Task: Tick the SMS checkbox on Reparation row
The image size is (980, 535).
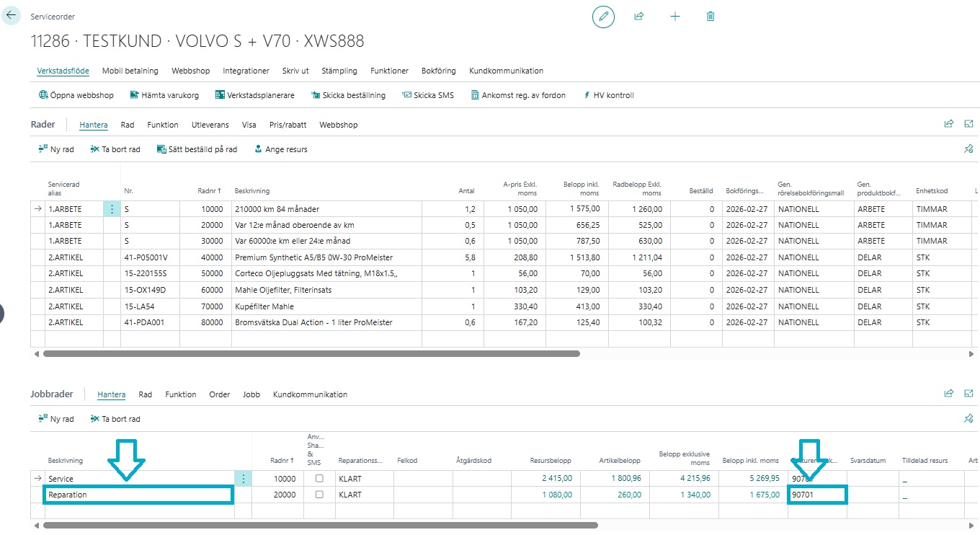Action: pos(319,495)
